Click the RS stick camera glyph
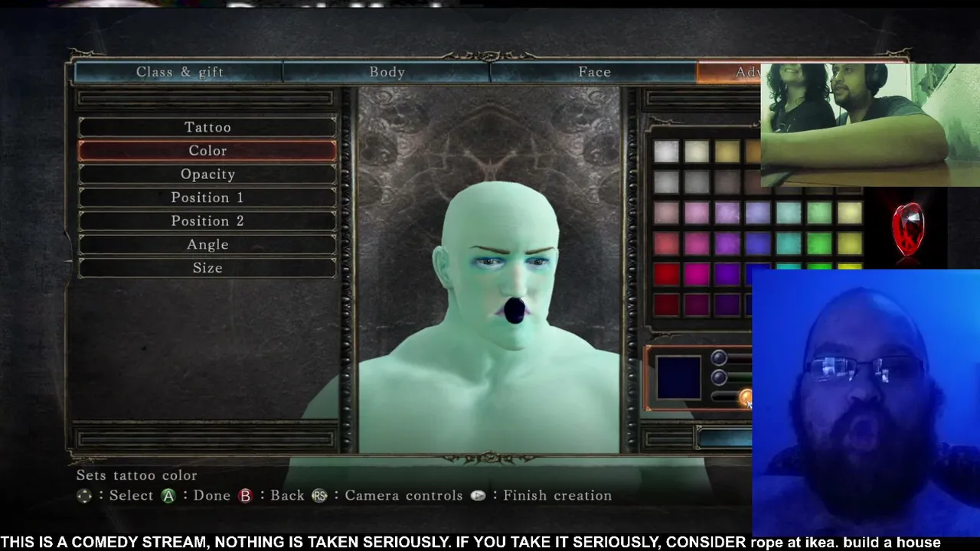Viewport: 980px width, 551px height. click(x=319, y=496)
